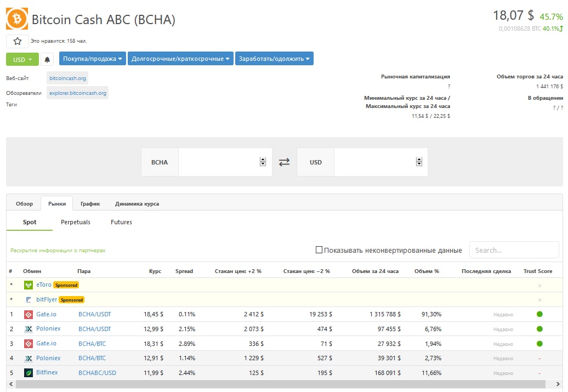
Task: Open the USD currency dropdown
Action: 22,59
